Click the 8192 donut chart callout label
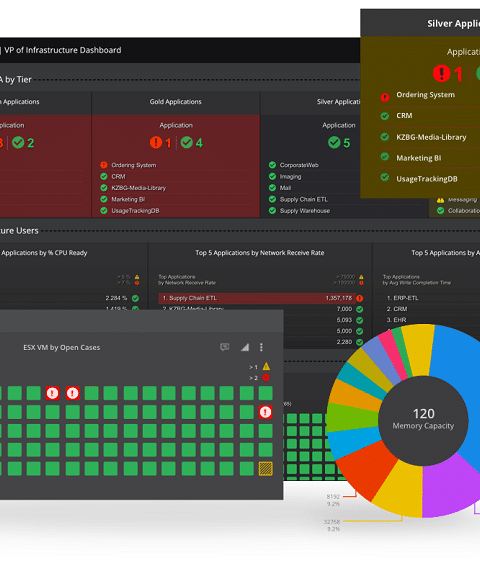Screen dimensions: 480x563 333,497
